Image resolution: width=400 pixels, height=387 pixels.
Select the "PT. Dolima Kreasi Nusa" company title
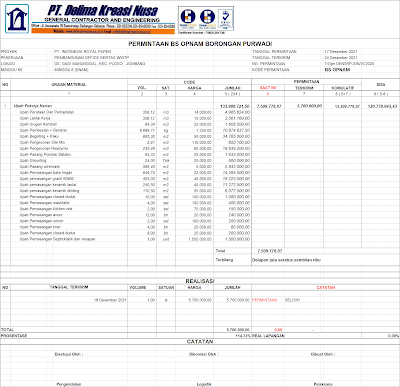click(x=103, y=11)
